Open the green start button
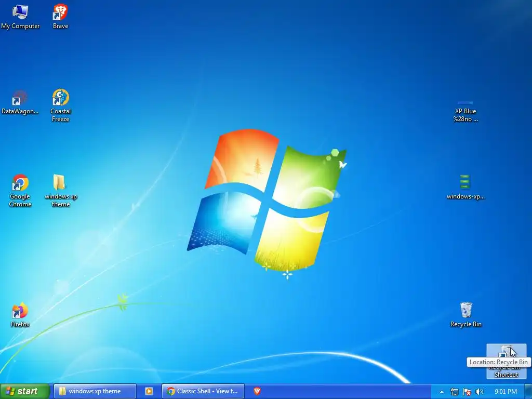 (x=25, y=391)
